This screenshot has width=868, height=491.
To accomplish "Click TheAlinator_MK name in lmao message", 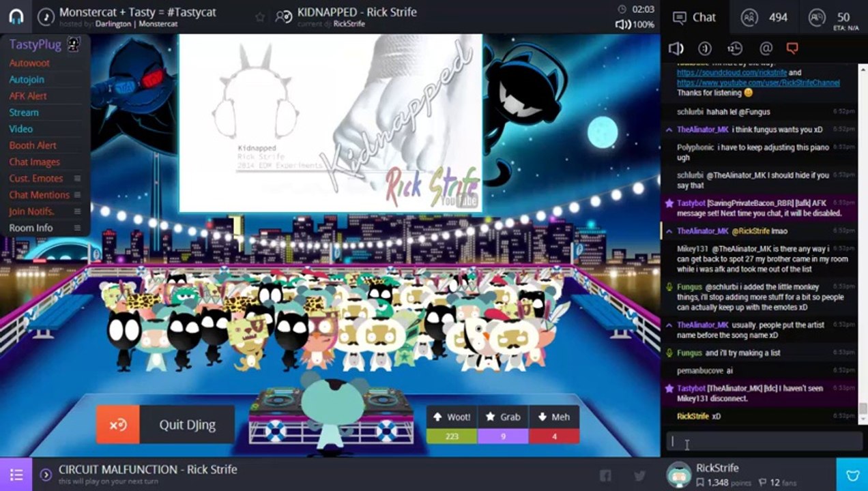I will [703, 231].
